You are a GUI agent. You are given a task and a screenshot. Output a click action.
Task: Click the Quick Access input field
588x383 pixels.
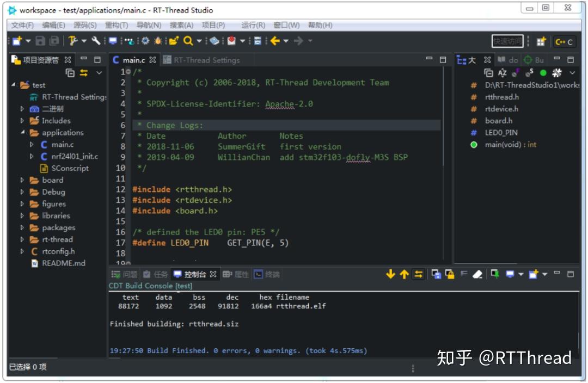(x=507, y=41)
